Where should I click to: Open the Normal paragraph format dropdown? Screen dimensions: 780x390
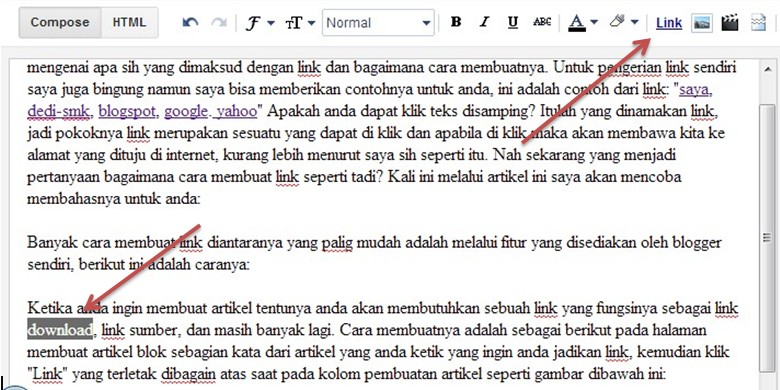[378, 23]
